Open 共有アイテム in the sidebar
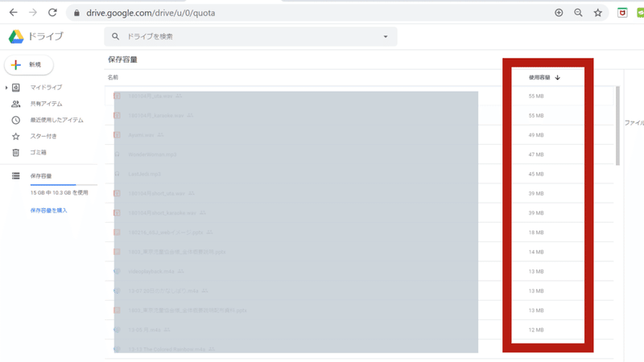The image size is (644, 362). click(46, 104)
